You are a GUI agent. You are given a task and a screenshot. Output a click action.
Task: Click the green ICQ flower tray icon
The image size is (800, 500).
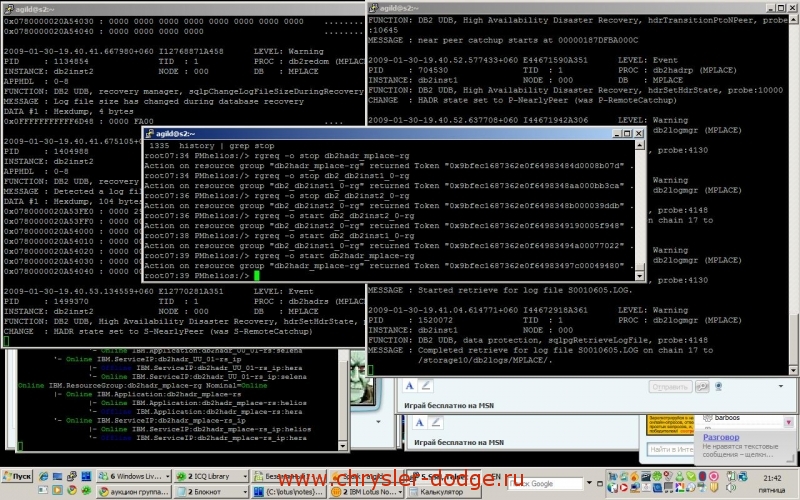click(657, 477)
